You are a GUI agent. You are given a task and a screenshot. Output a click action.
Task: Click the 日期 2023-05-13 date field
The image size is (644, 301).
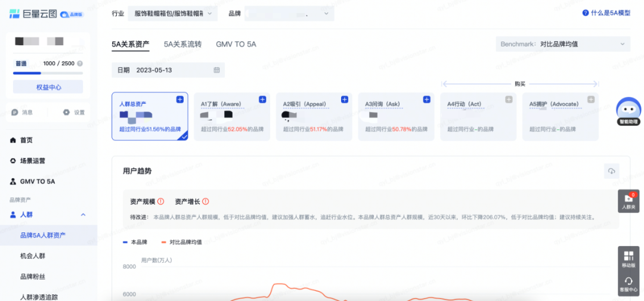point(168,70)
